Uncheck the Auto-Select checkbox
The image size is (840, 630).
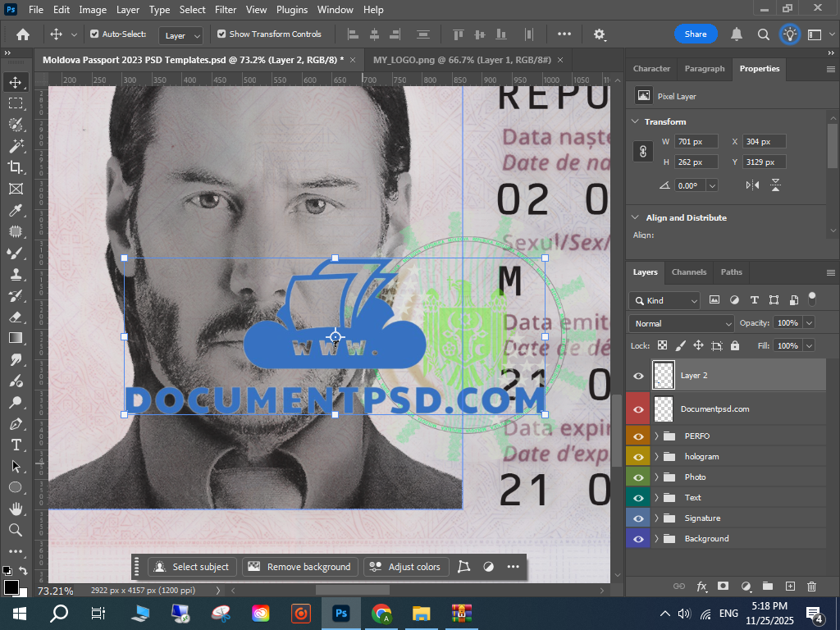94,34
